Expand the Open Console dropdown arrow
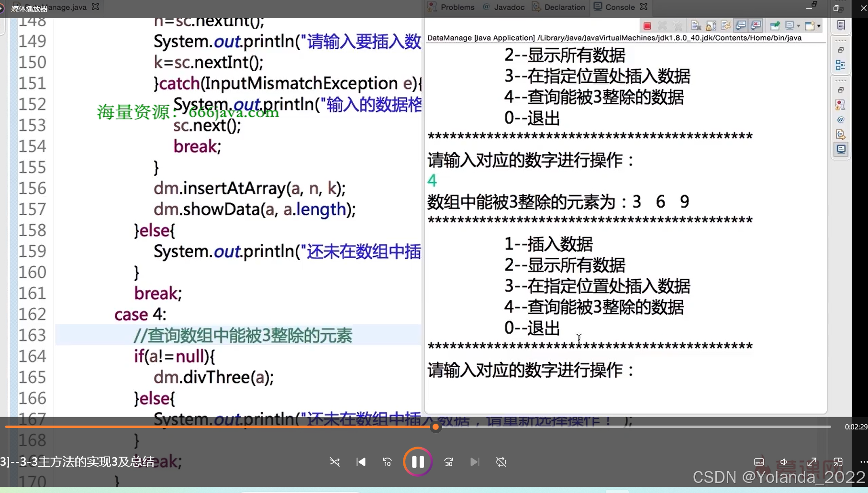This screenshot has width=868, height=493. [819, 26]
